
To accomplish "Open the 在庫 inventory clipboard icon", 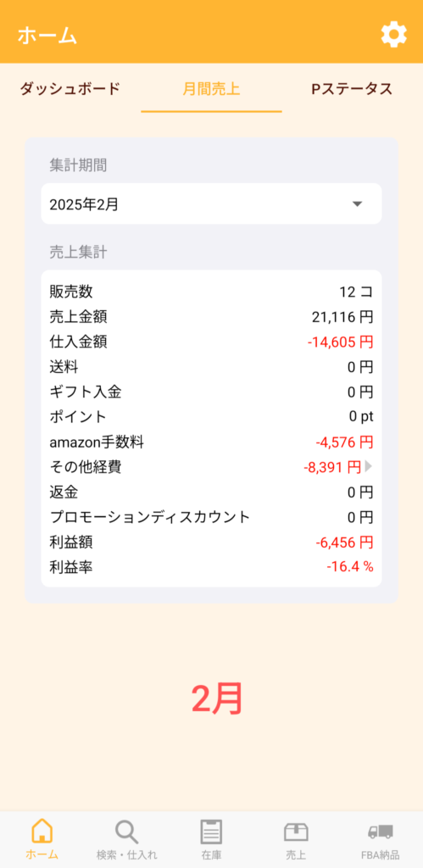I will tap(211, 832).
